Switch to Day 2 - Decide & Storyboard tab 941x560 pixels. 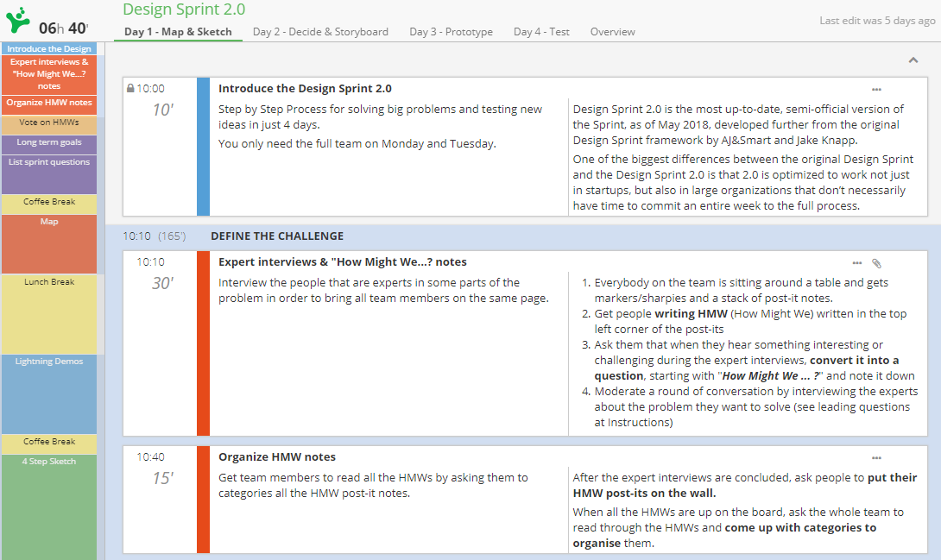tap(320, 32)
